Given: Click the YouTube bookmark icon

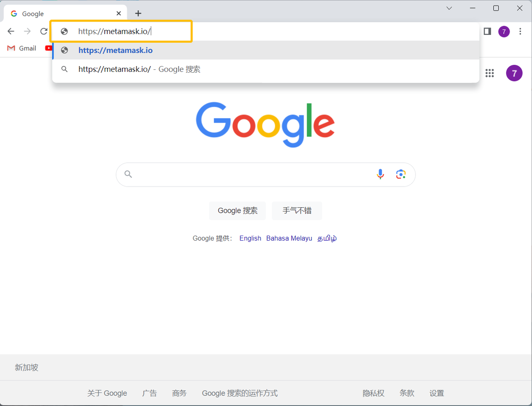Looking at the screenshot, I should coord(49,48).
